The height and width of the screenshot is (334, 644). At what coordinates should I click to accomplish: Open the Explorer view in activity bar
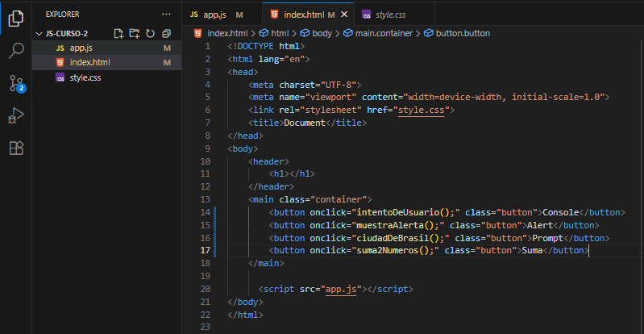[x=16, y=19]
